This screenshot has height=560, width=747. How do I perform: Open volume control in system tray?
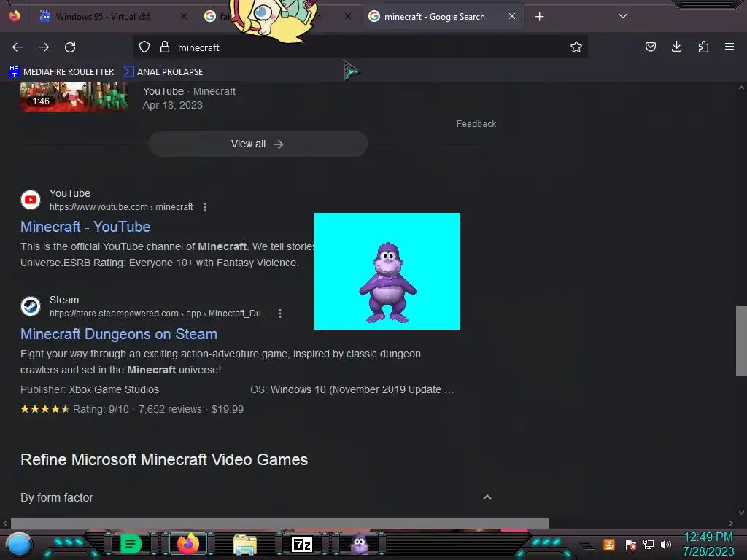[665, 544]
